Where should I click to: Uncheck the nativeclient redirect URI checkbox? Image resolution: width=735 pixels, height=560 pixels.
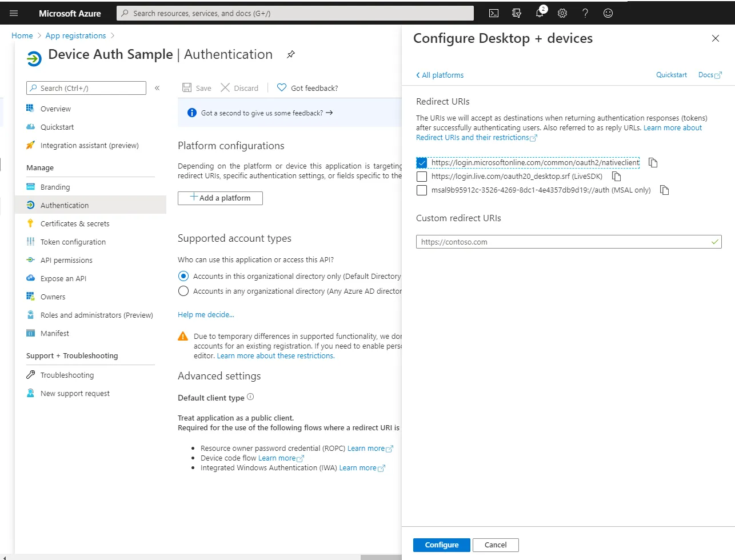pyautogui.click(x=422, y=163)
